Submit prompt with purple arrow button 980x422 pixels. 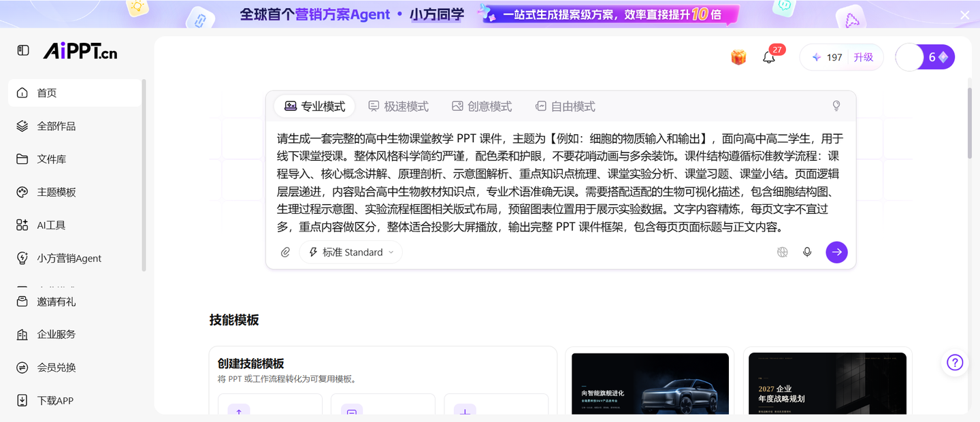tap(837, 252)
